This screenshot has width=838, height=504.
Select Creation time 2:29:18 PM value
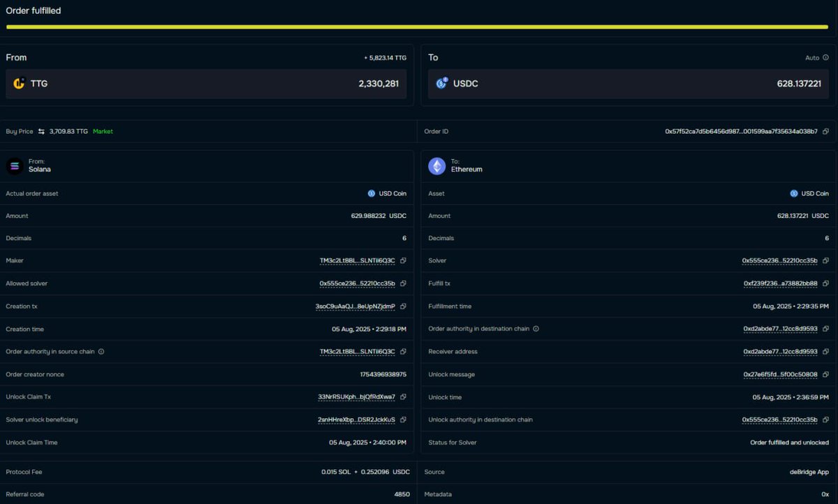click(x=369, y=329)
